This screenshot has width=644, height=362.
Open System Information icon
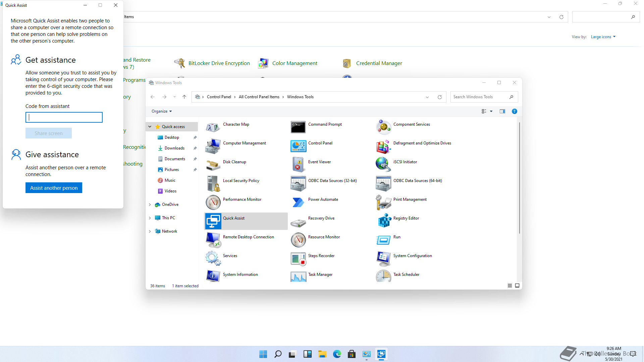click(x=213, y=276)
